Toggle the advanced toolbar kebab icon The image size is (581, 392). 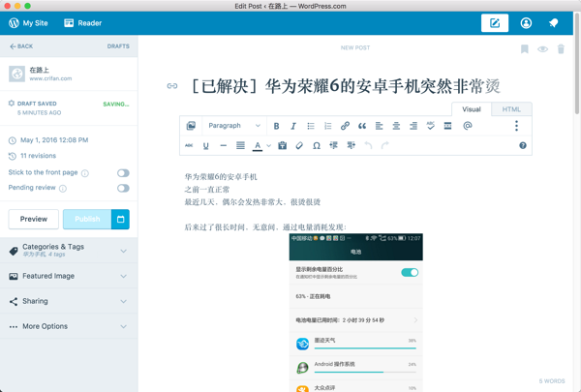[516, 126]
